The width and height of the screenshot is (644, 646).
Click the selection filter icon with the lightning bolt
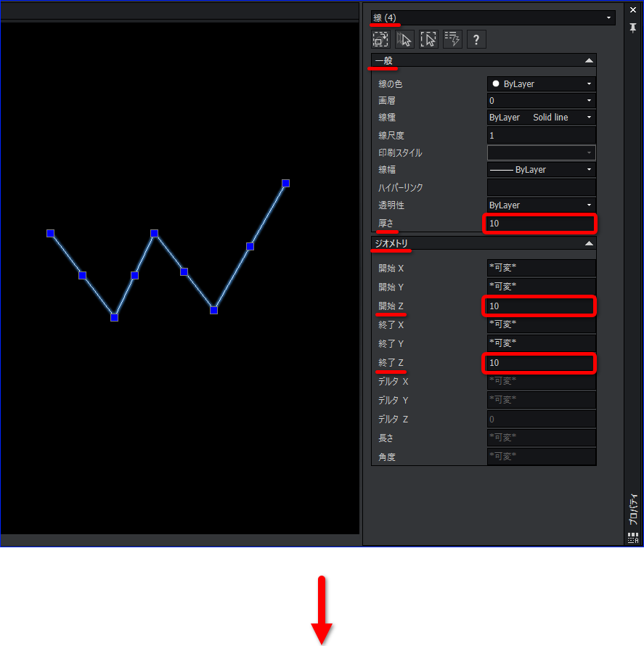point(452,39)
